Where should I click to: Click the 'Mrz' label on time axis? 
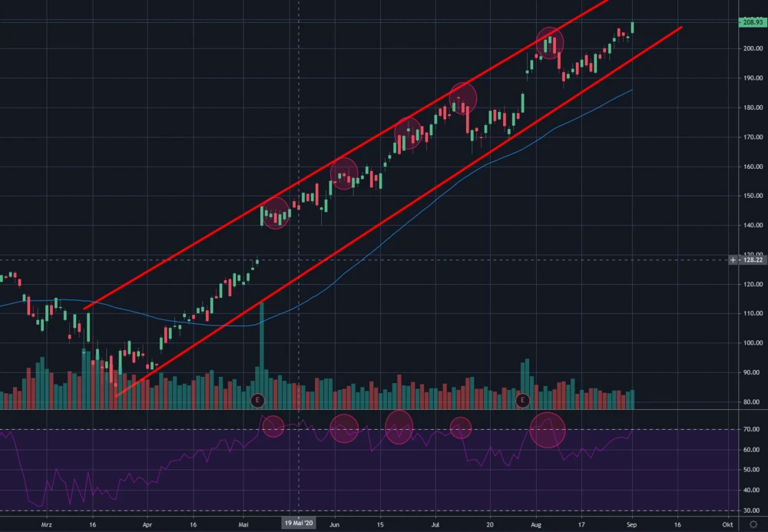click(x=44, y=524)
